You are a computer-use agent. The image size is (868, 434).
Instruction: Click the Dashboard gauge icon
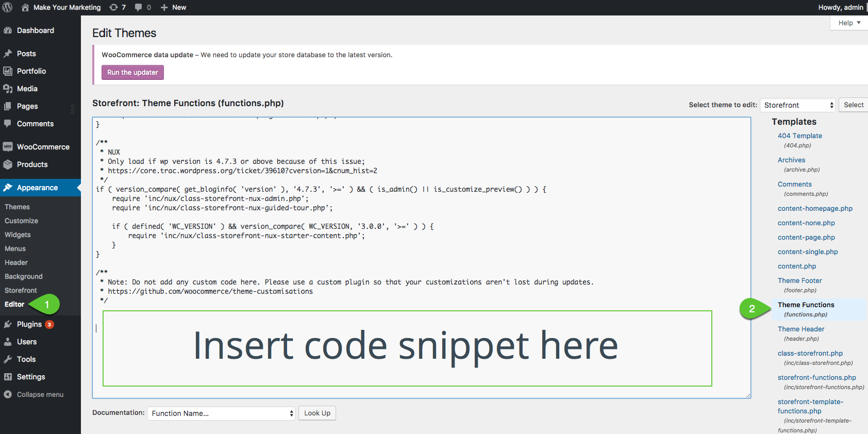pyautogui.click(x=8, y=30)
